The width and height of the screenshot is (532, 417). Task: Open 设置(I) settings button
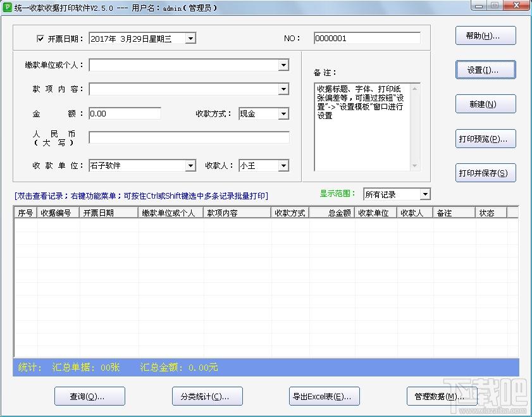[486, 70]
